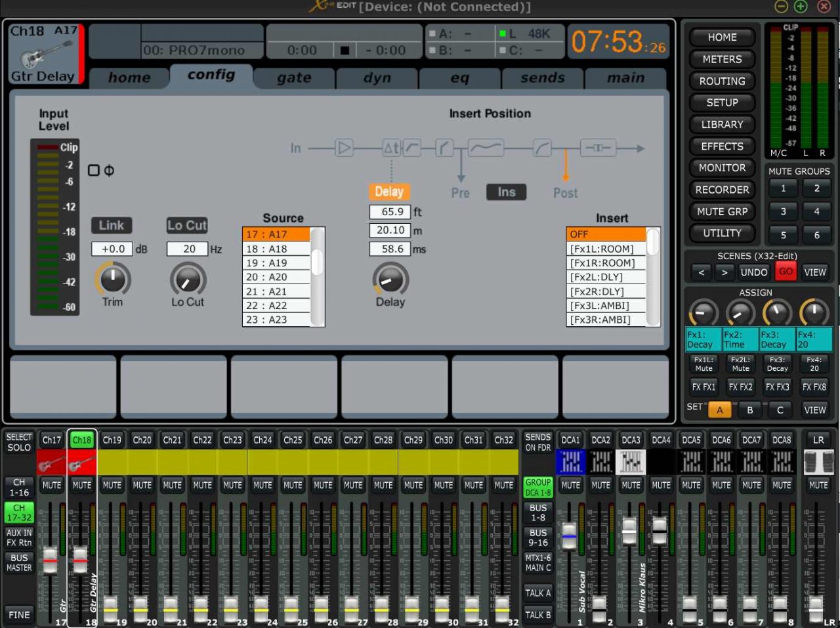
Task: Click the DCA6 fader bank icon
Action: (722, 463)
